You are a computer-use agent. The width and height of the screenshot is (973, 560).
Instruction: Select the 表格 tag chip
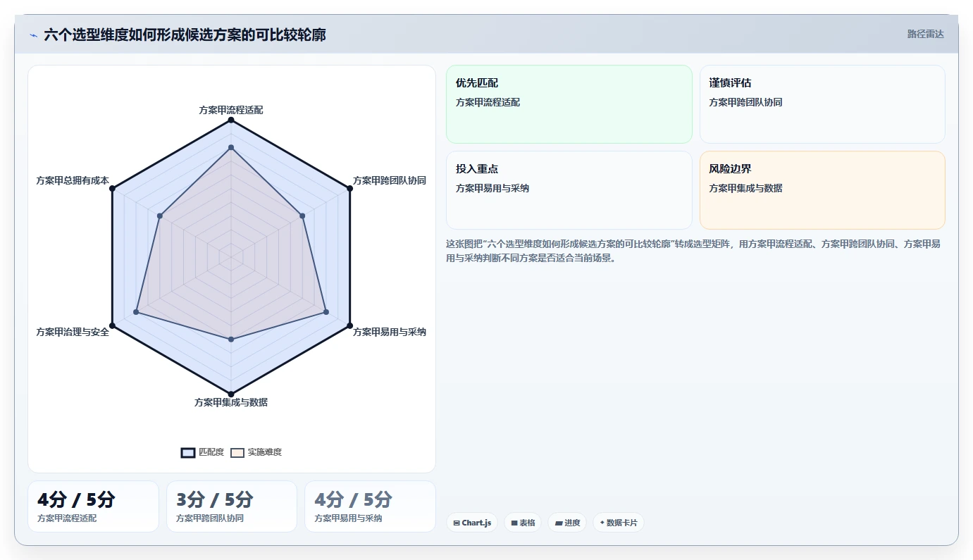[x=523, y=523]
